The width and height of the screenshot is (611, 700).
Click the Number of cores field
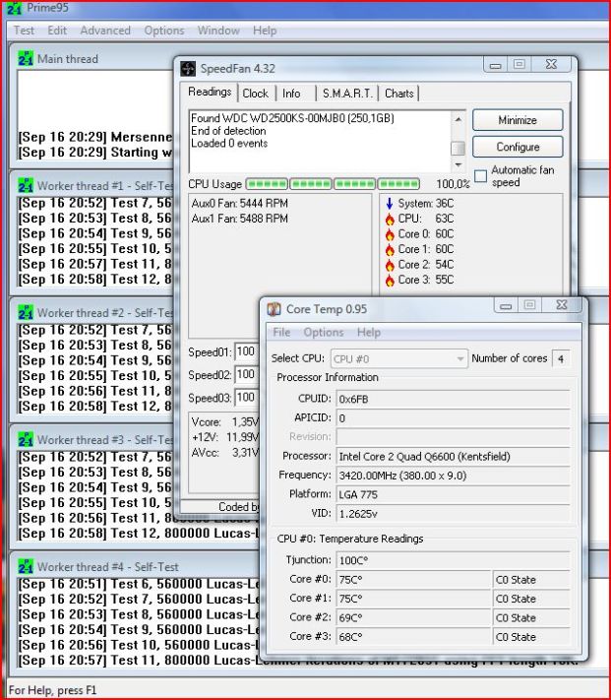[x=561, y=358]
